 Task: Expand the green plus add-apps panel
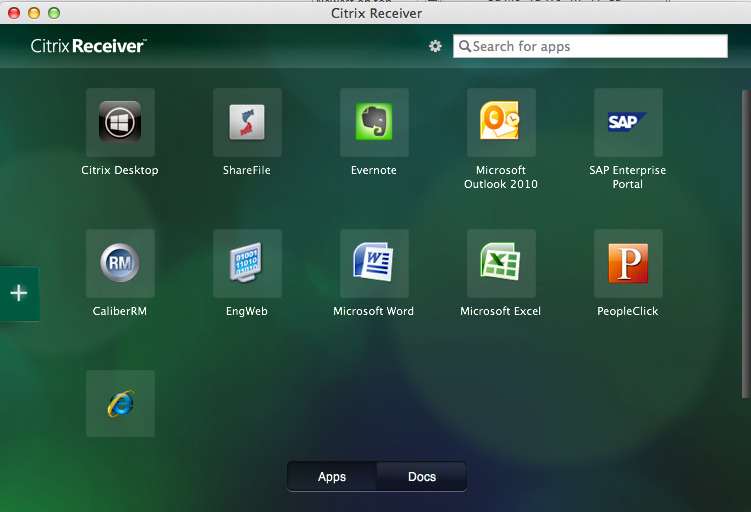(19, 293)
